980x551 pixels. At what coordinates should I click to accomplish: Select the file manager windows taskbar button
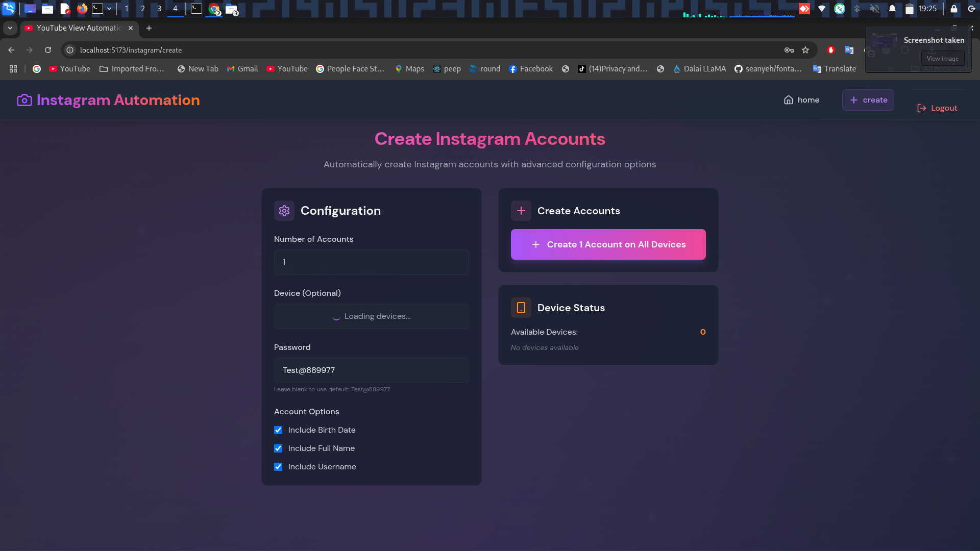(x=232, y=9)
